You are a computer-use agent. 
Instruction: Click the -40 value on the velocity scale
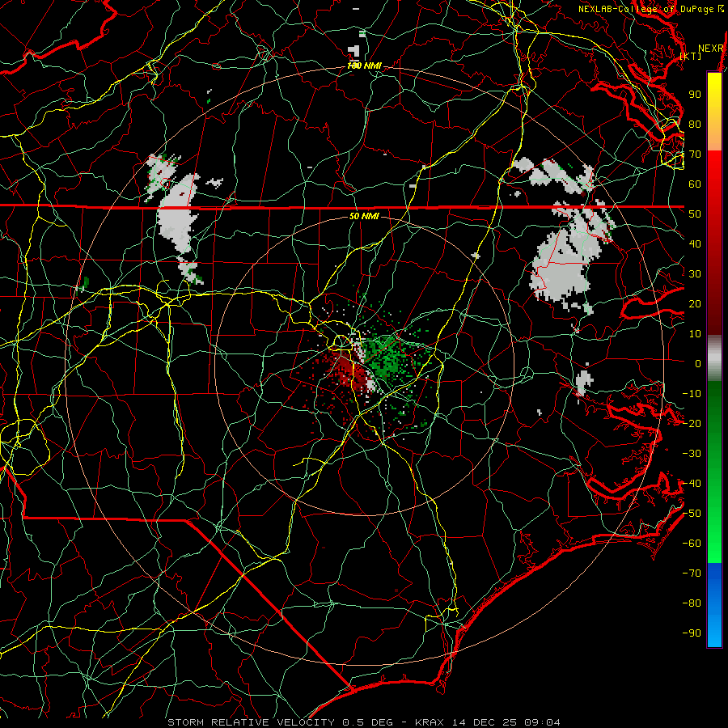[692, 484]
